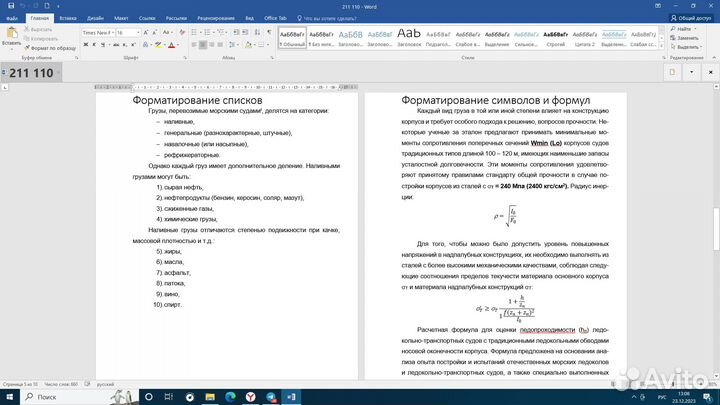720x405 pixels.
Task: Apply the Строгий style
Action: tap(555, 38)
